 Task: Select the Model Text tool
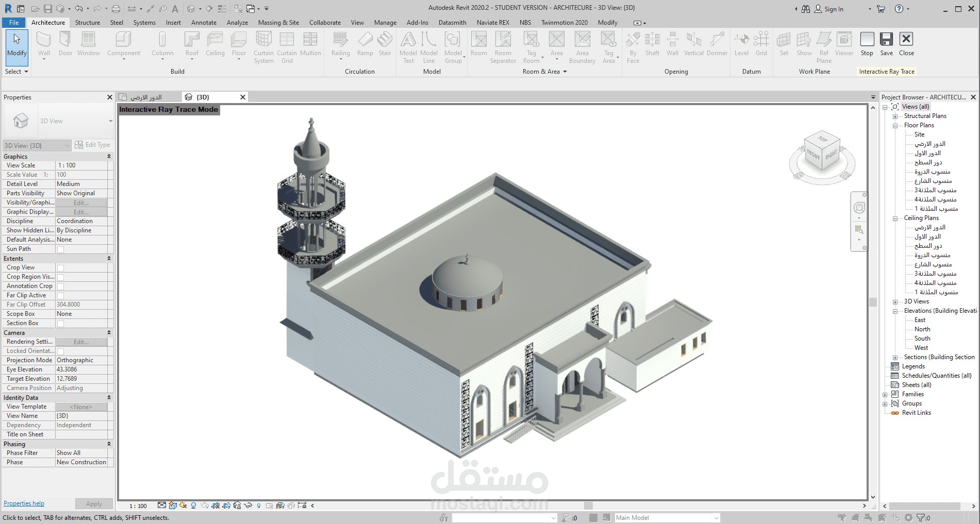408,47
